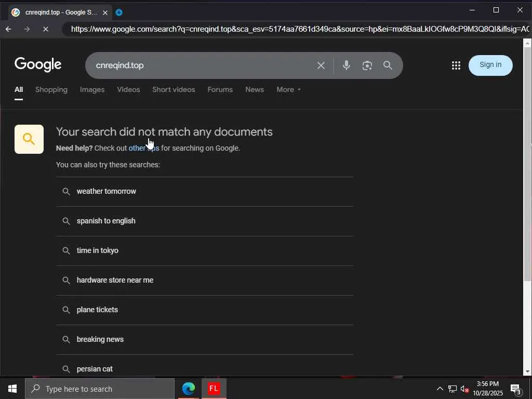This screenshot has width=532, height=399.
Task: Minimize the browser window
Action: click(x=472, y=10)
